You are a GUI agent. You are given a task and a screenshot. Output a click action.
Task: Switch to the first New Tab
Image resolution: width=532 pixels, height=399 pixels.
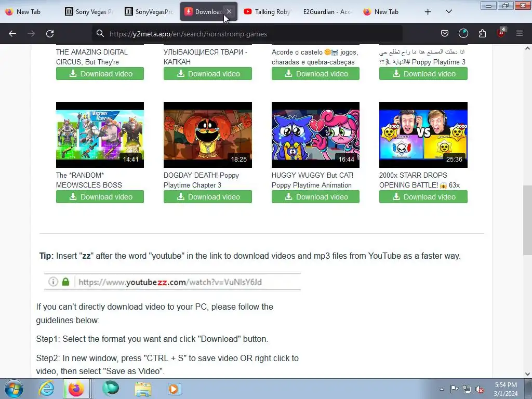click(29, 11)
